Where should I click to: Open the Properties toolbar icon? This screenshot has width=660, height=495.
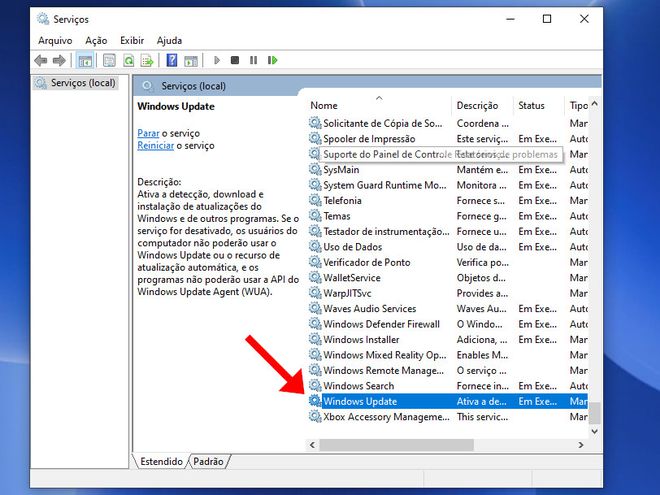[109, 61]
